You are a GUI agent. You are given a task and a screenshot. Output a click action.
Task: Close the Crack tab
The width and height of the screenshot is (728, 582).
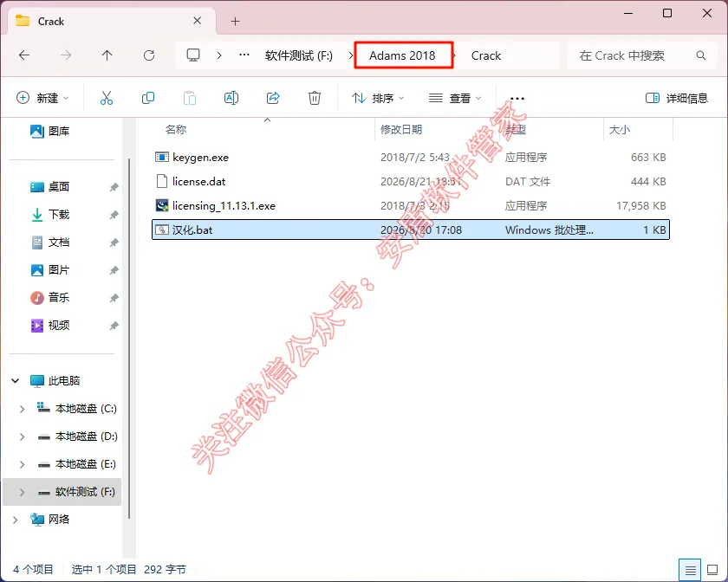(198, 21)
